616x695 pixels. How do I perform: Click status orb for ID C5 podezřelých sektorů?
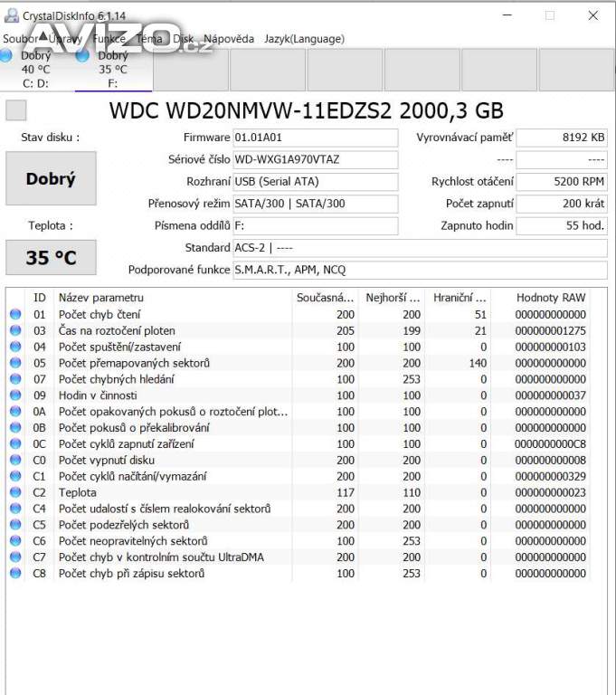(15, 525)
